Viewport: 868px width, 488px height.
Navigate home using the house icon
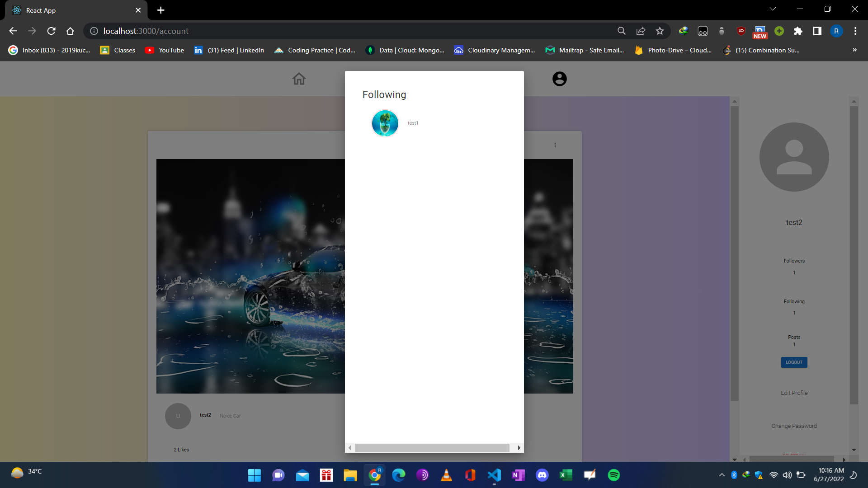[x=299, y=79]
